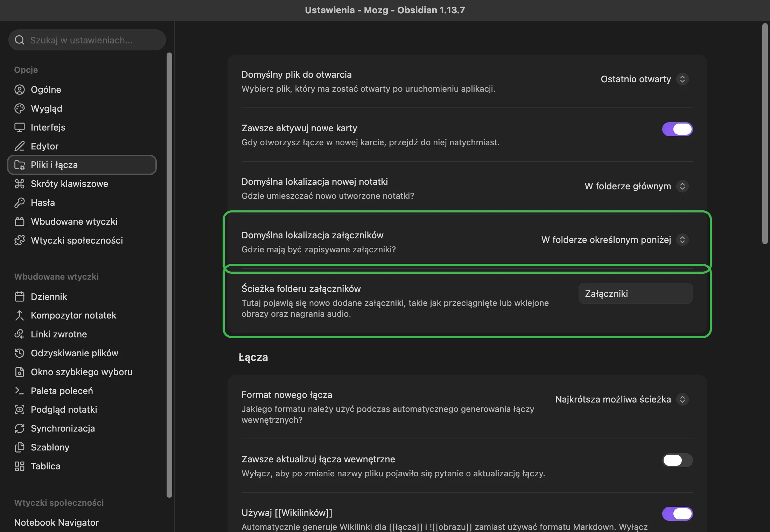
Task: Click the Interfejs monitor icon
Action: coord(20,127)
